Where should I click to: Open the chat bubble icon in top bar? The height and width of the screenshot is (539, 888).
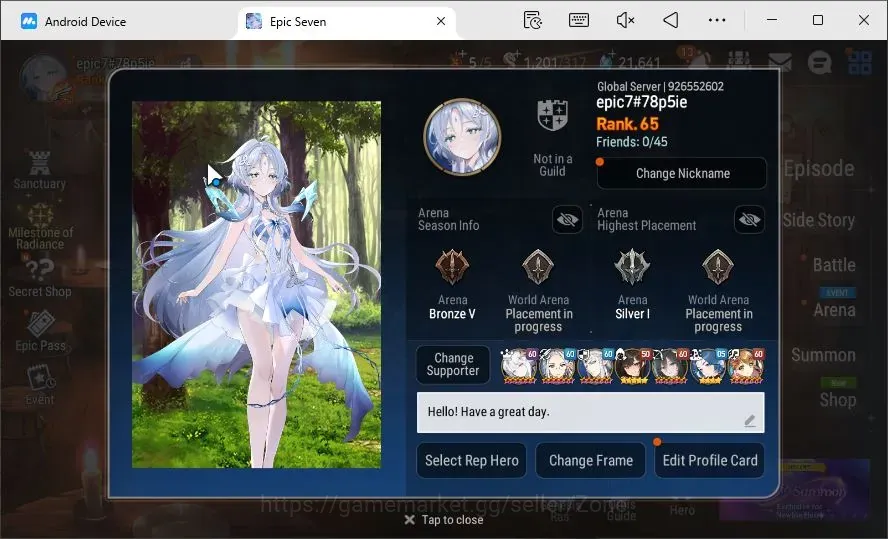click(819, 62)
